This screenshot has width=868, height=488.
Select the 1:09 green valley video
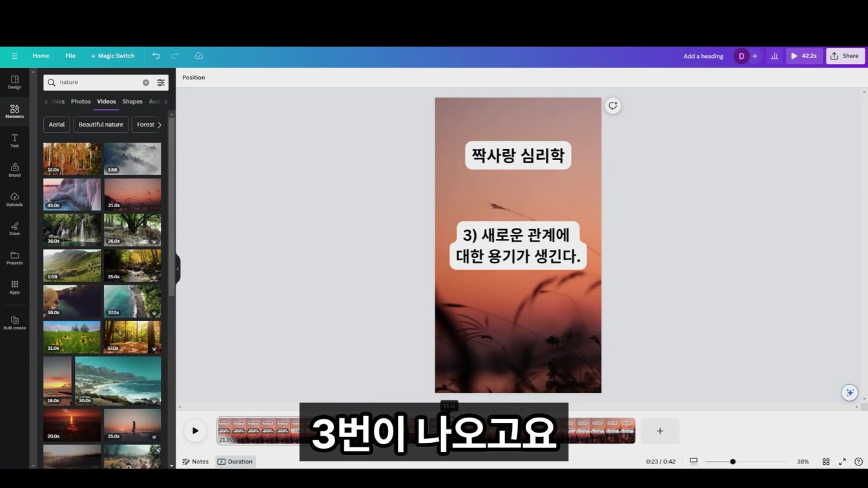72,266
